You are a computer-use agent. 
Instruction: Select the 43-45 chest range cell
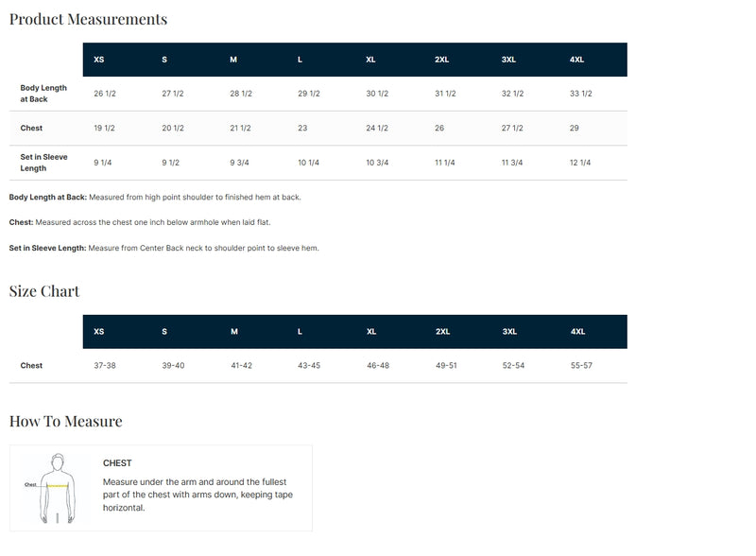[309, 366]
